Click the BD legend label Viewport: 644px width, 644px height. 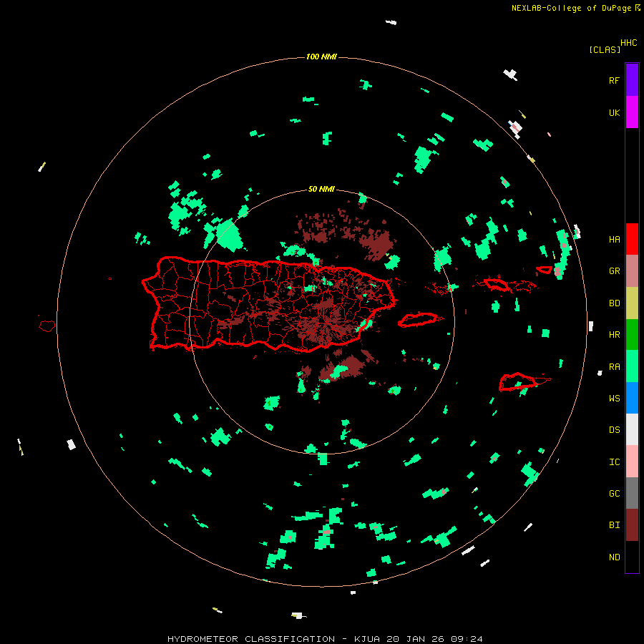tap(614, 303)
